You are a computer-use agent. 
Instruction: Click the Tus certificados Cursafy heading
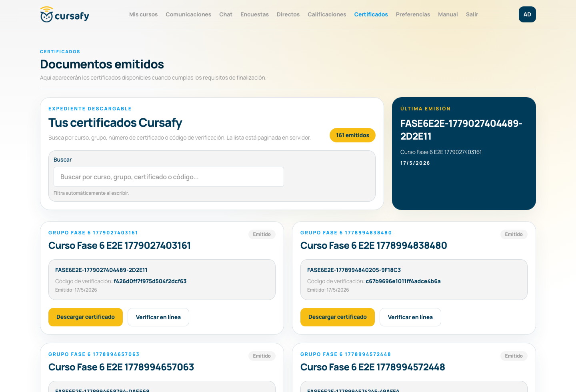tap(115, 123)
